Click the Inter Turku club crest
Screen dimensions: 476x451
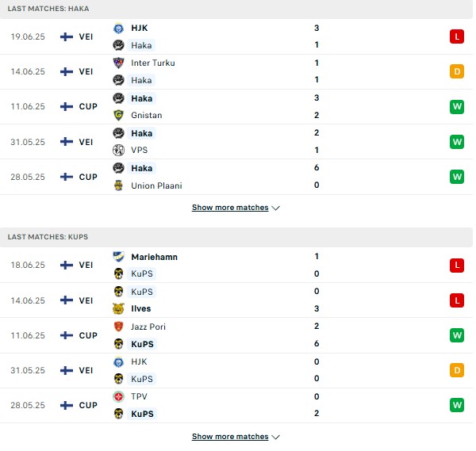click(x=118, y=63)
